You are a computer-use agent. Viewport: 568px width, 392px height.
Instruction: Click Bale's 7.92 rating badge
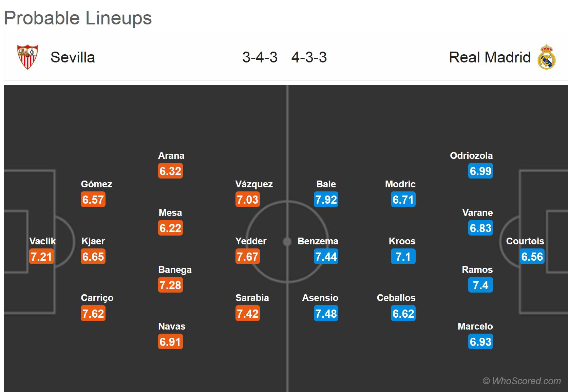click(x=326, y=200)
